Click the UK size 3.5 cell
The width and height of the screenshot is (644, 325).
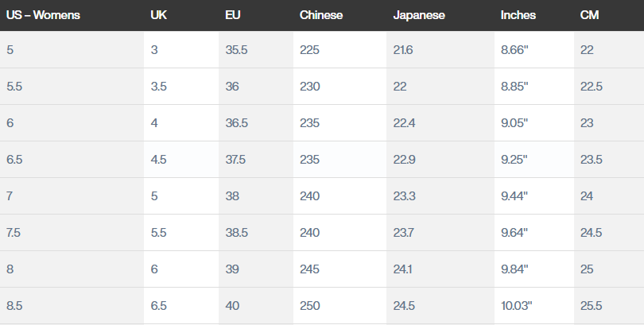[x=158, y=87]
